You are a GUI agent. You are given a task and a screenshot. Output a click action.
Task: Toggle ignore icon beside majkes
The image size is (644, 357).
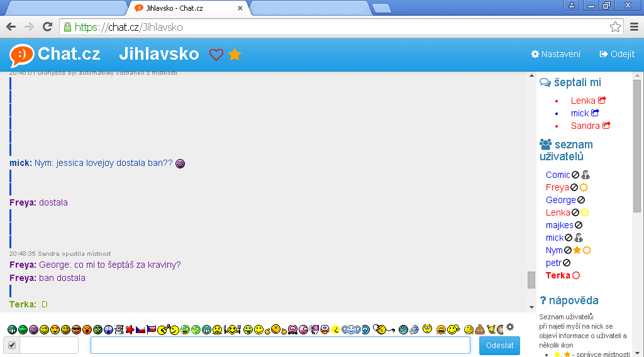click(x=579, y=225)
